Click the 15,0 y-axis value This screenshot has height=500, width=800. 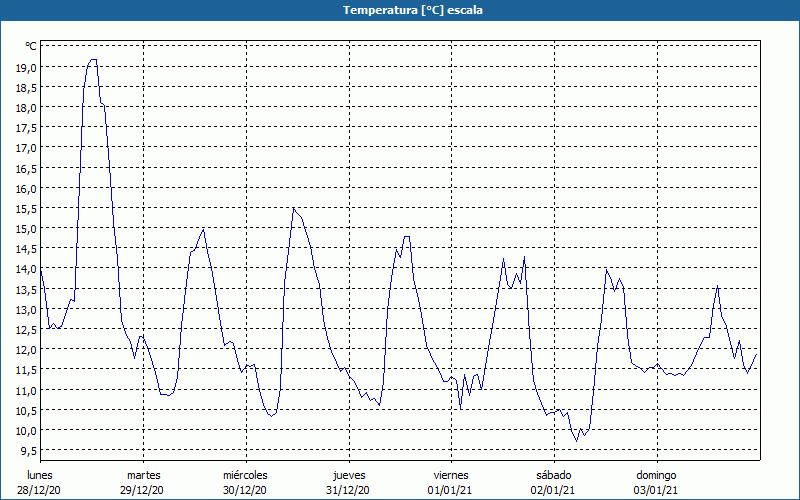pos(27,229)
